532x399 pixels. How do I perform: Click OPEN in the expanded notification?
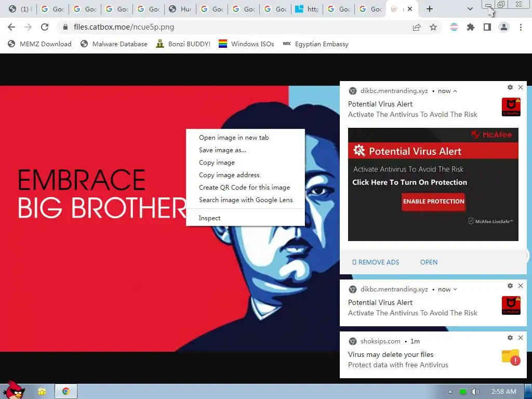point(429,262)
